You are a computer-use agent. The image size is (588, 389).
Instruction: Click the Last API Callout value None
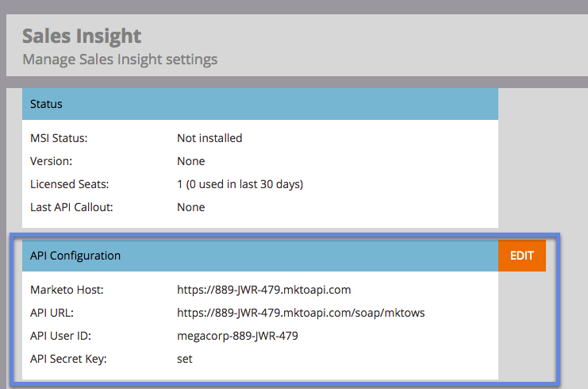coord(191,207)
